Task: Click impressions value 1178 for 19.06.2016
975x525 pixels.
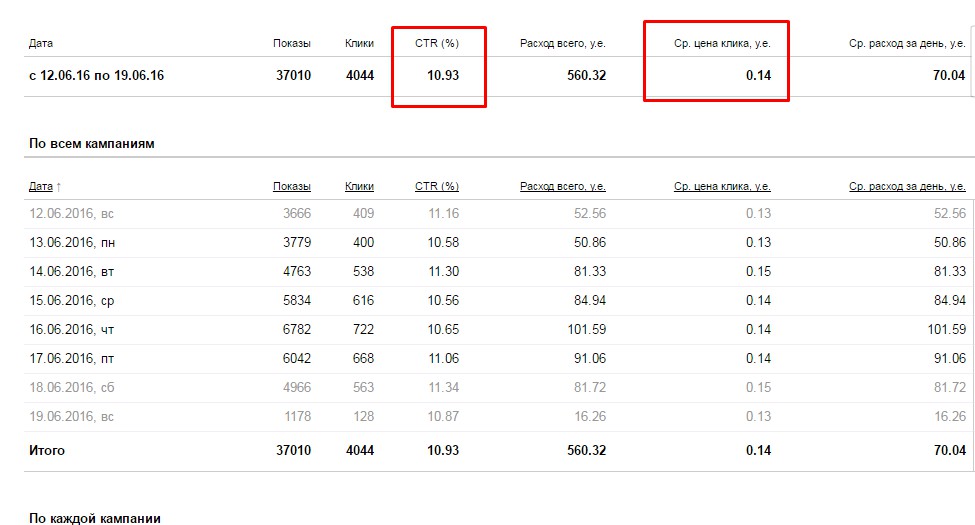Action: [x=298, y=416]
